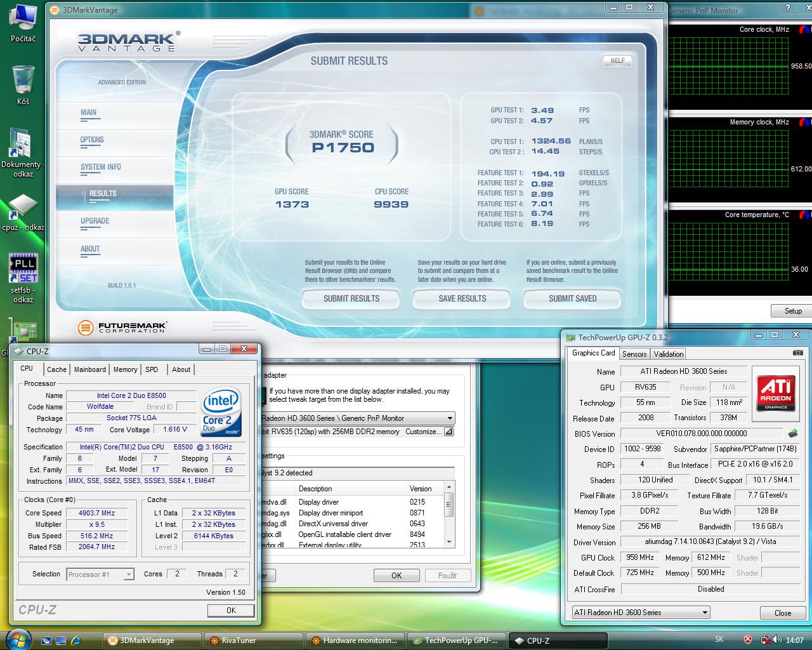
Task: Click the network tray icon
Action: [766, 640]
